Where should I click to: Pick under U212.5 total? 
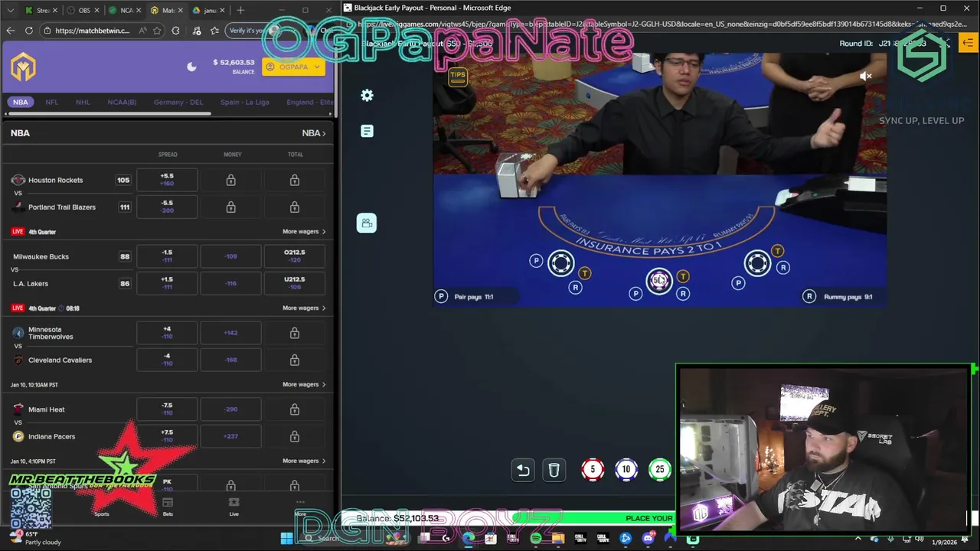294,283
